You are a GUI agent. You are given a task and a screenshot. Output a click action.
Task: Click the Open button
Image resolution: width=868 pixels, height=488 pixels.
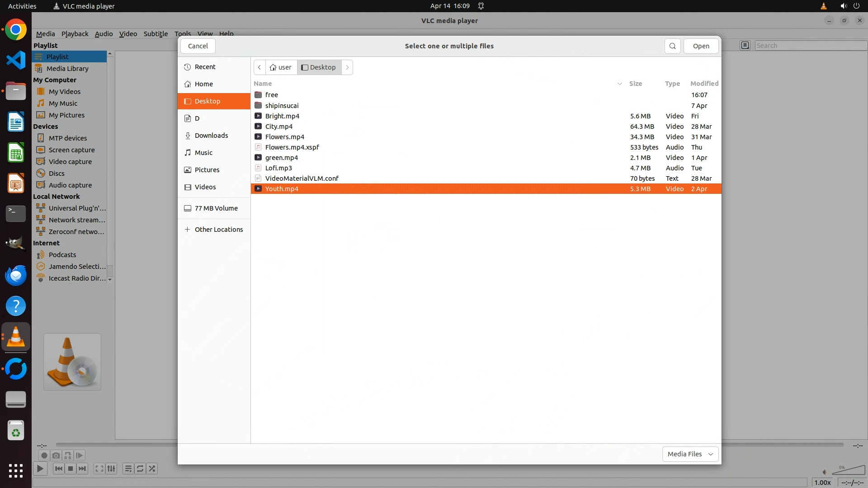point(701,46)
